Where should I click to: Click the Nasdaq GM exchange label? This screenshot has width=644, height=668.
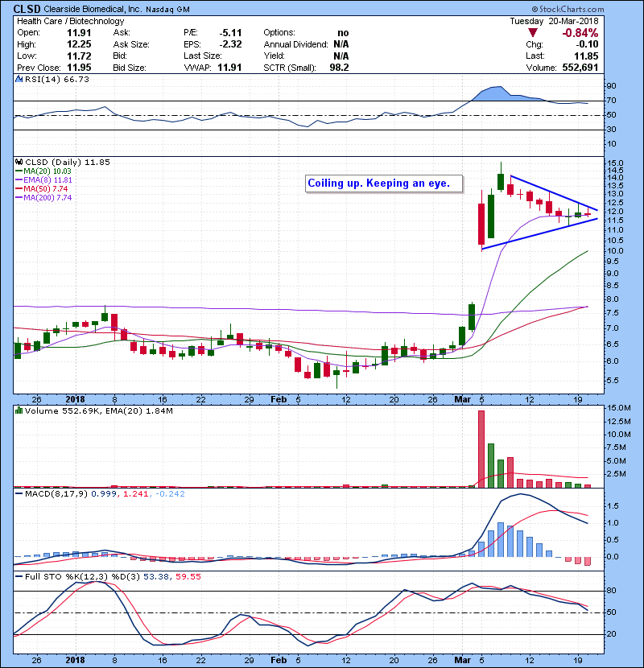[x=167, y=10]
